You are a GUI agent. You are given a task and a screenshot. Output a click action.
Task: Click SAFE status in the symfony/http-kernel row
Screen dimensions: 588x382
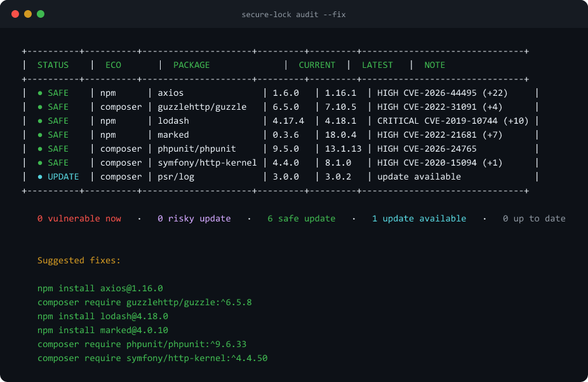58,162
